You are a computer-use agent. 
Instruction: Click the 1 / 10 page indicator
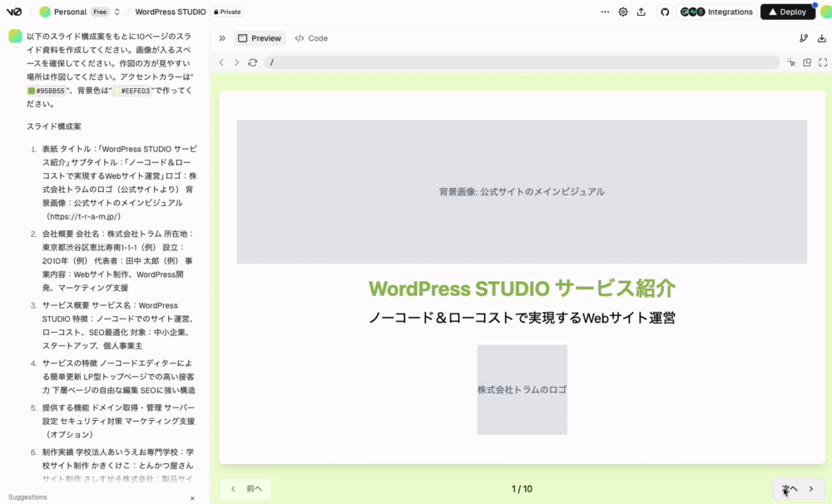[x=522, y=489]
